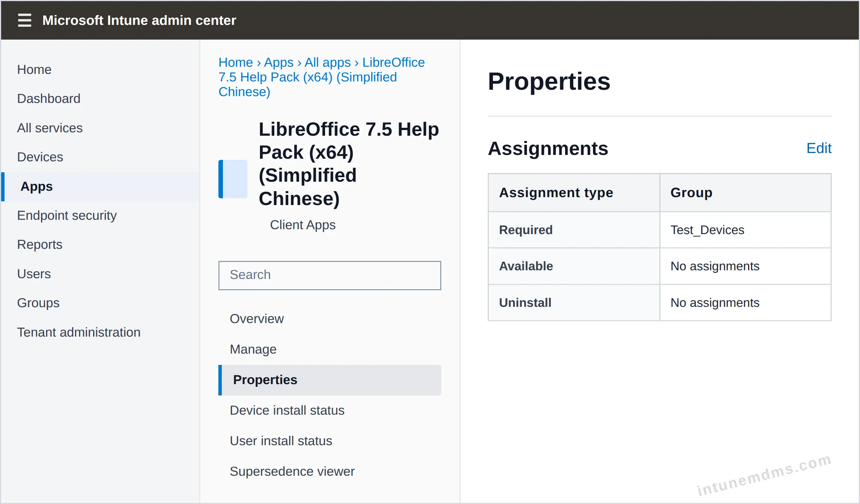860x504 pixels.
Task: Open Groups from the sidebar
Action: tap(38, 303)
